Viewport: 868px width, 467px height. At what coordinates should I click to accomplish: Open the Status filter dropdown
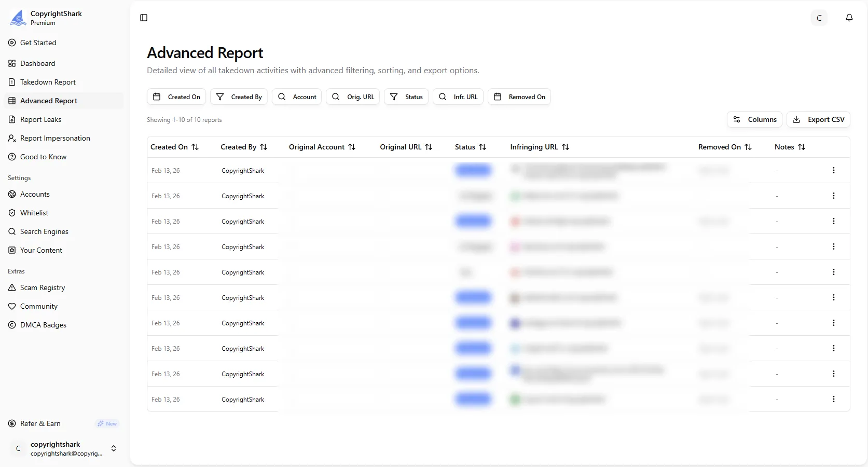point(406,97)
